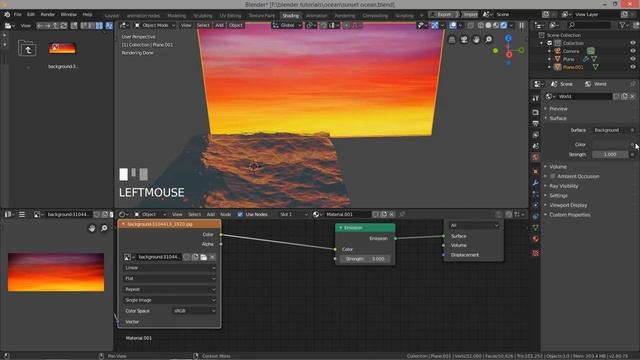
Task: Toggle viewport overlays button
Action: 453,25
